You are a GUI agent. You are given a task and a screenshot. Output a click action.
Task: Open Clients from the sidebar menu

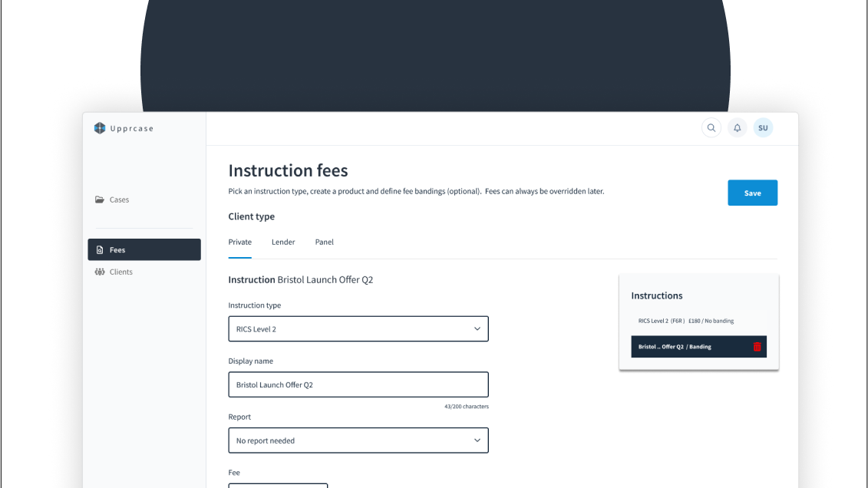(x=121, y=272)
